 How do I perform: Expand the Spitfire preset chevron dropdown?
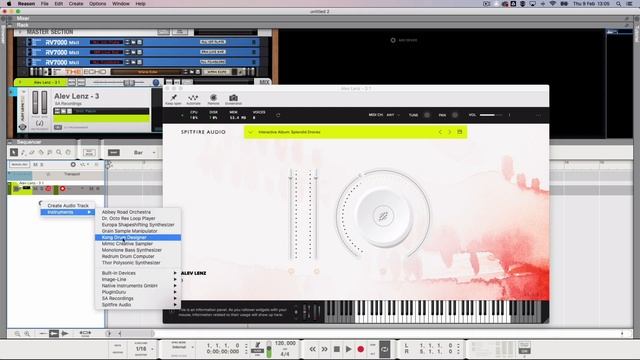pyautogui.click(x=250, y=132)
